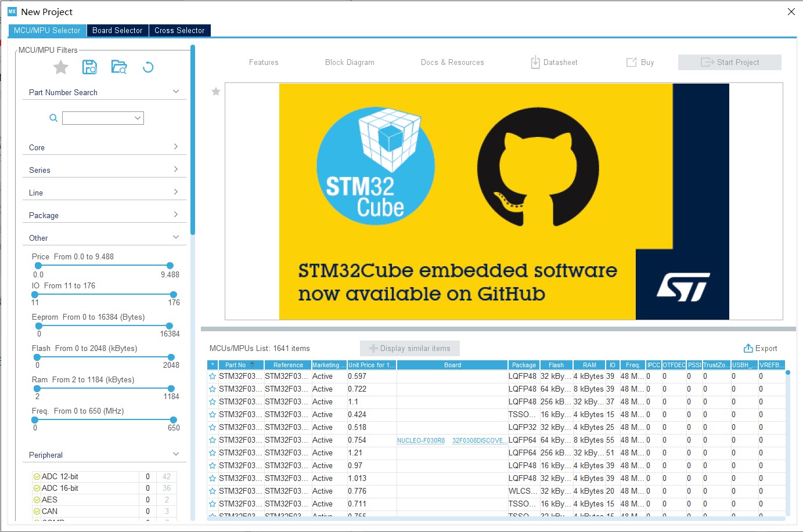
Task: Star the row with price 1.1
Action: click(213, 402)
